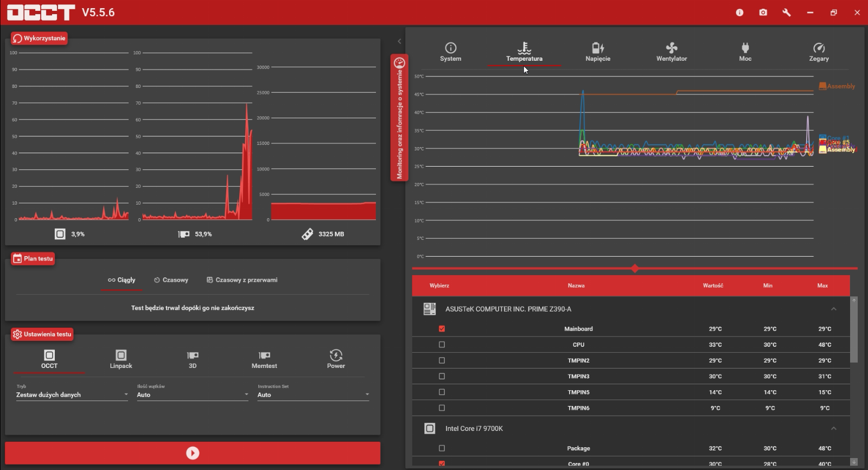Click the ASUSTeK COMPUTER INC. PRIME Z390-A label

click(508, 309)
